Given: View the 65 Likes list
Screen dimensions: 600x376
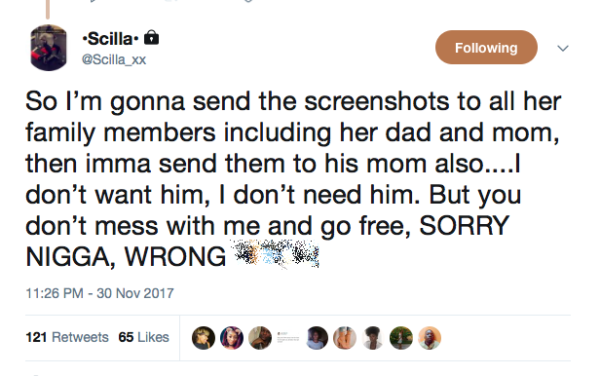Looking at the screenshot, I should tap(143, 337).
